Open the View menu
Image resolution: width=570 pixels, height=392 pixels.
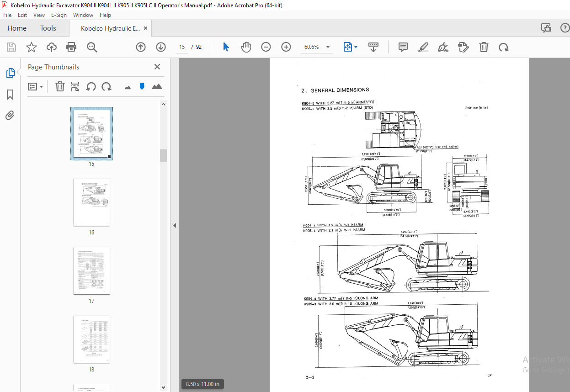[x=39, y=15]
